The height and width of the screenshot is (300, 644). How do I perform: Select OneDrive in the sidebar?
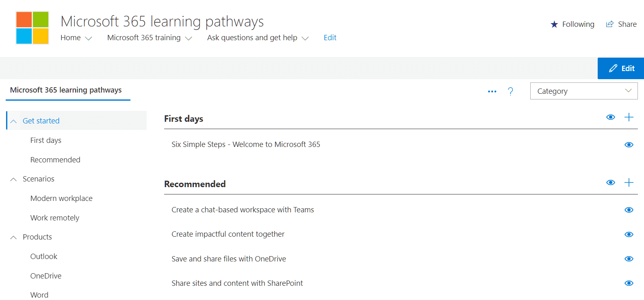[46, 276]
